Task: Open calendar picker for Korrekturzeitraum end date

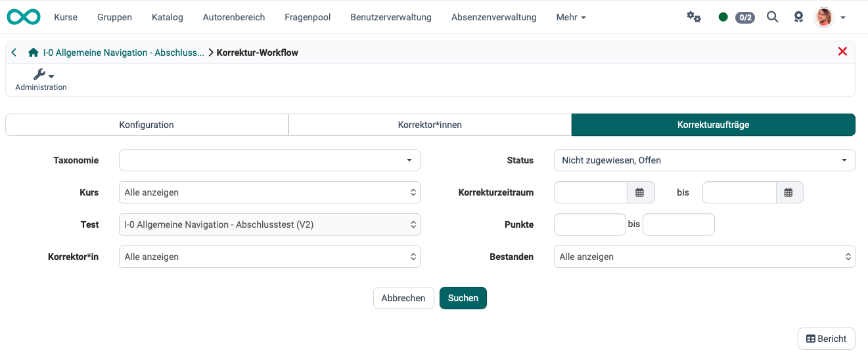Action: click(788, 192)
